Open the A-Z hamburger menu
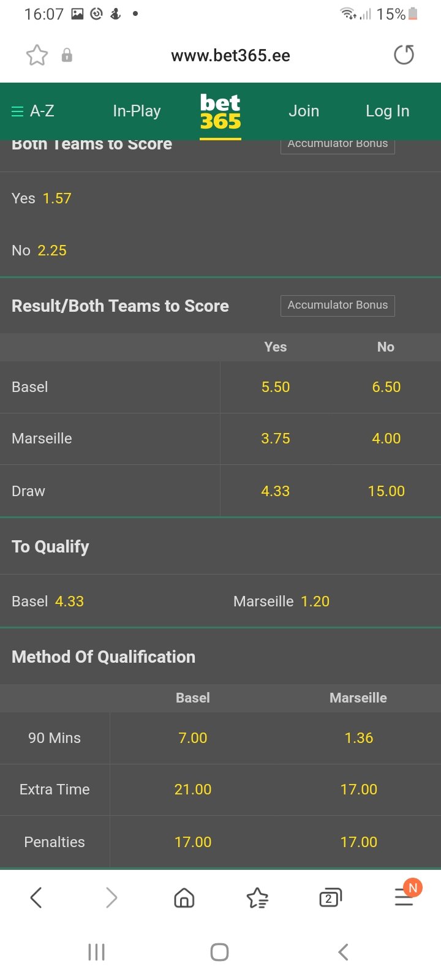 [x=33, y=111]
